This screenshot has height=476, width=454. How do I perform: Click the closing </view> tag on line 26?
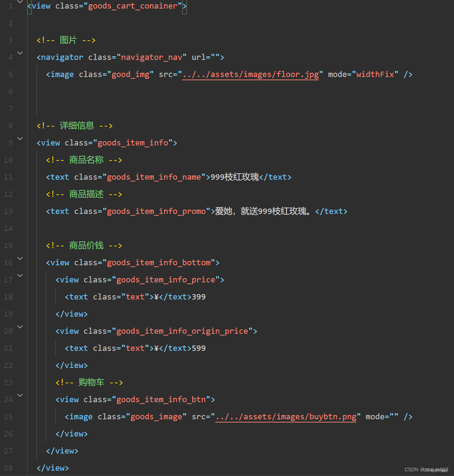[72, 434]
